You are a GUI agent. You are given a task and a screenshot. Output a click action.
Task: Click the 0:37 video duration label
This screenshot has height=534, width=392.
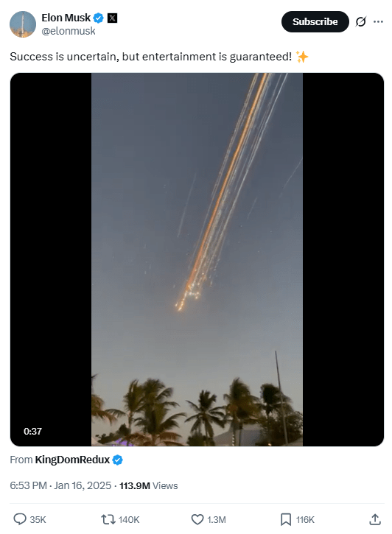32,431
